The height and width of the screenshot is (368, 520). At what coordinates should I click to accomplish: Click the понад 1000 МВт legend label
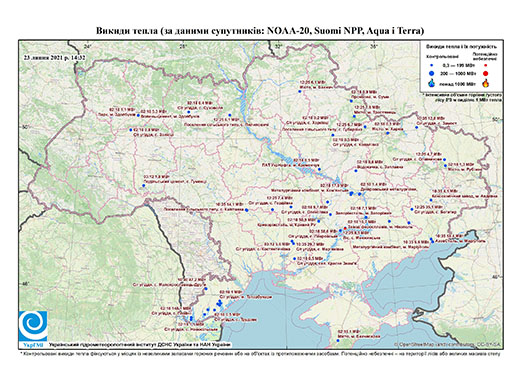point(457,84)
